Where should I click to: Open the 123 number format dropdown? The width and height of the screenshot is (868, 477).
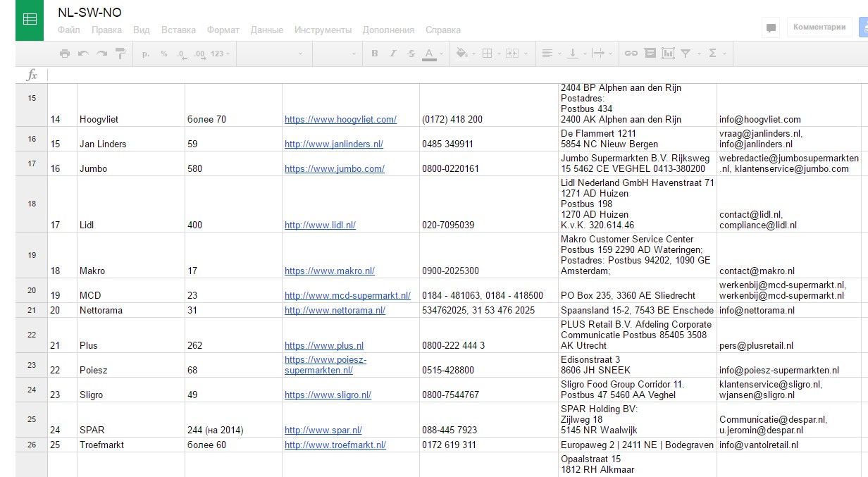[x=220, y=54]
